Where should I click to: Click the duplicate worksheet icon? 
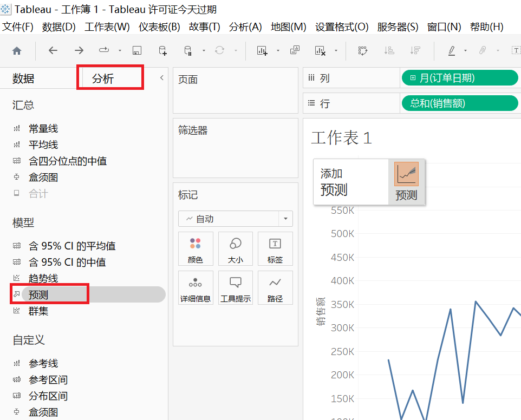[x=295, y=50]
